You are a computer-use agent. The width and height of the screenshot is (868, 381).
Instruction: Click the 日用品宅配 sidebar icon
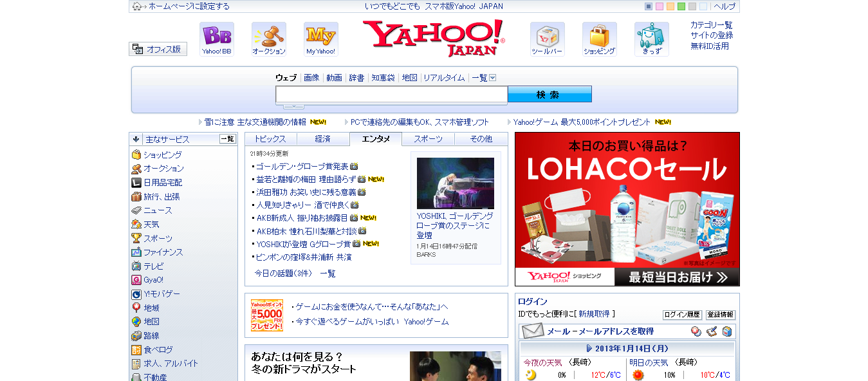pos(136,182)
